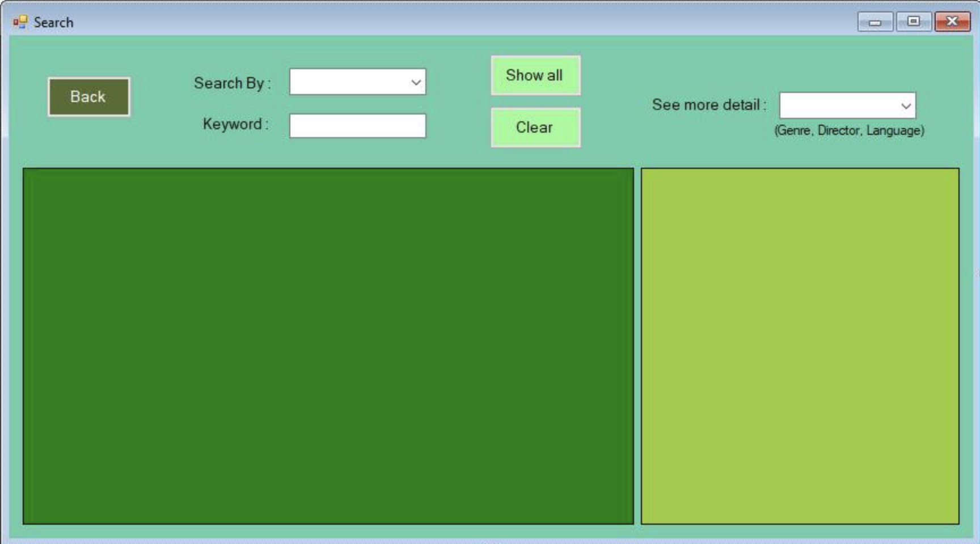Open the Search By combo box

[349, 82]
